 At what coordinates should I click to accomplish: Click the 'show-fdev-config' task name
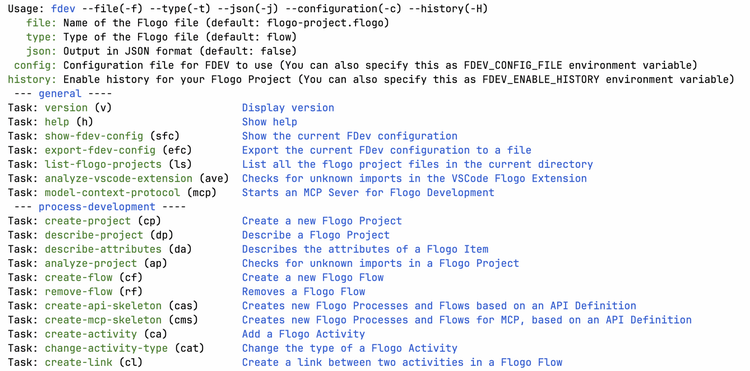click(94, 136)
